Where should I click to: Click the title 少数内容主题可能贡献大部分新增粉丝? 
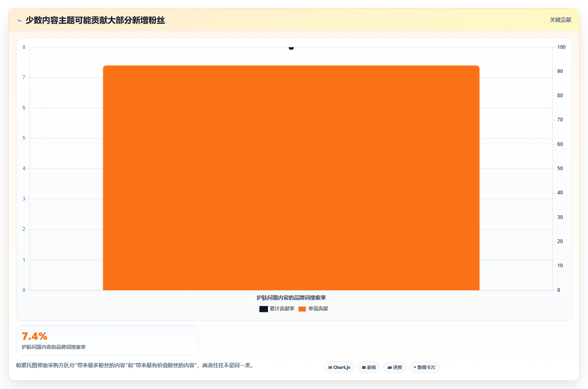[95, 20]
